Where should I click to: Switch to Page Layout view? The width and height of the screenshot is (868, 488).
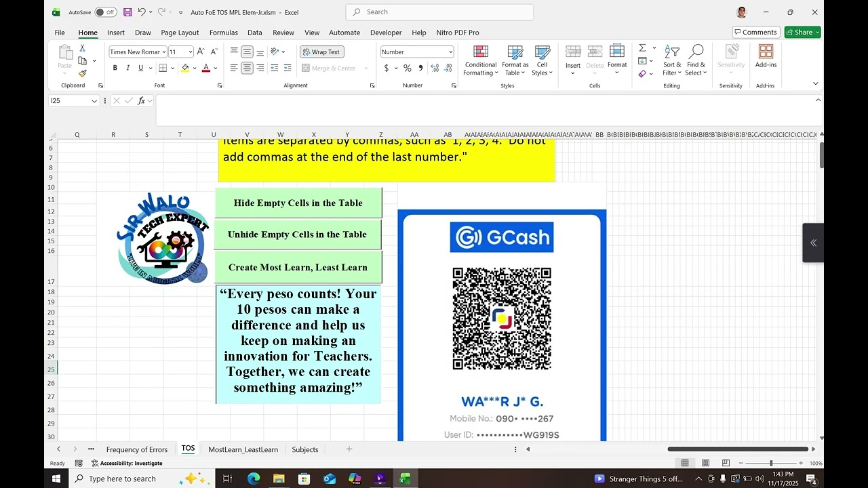point(705,463)
